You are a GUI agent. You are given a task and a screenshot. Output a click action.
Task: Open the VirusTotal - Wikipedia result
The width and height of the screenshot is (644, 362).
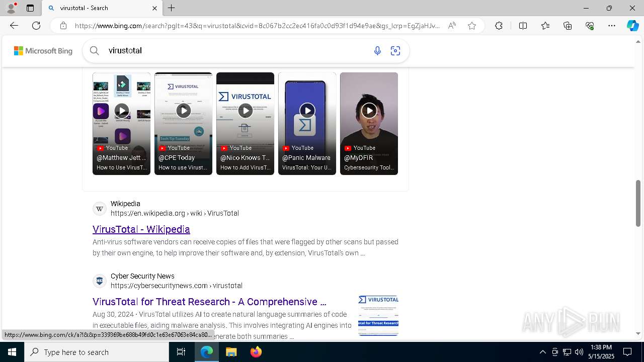point(141,229)
